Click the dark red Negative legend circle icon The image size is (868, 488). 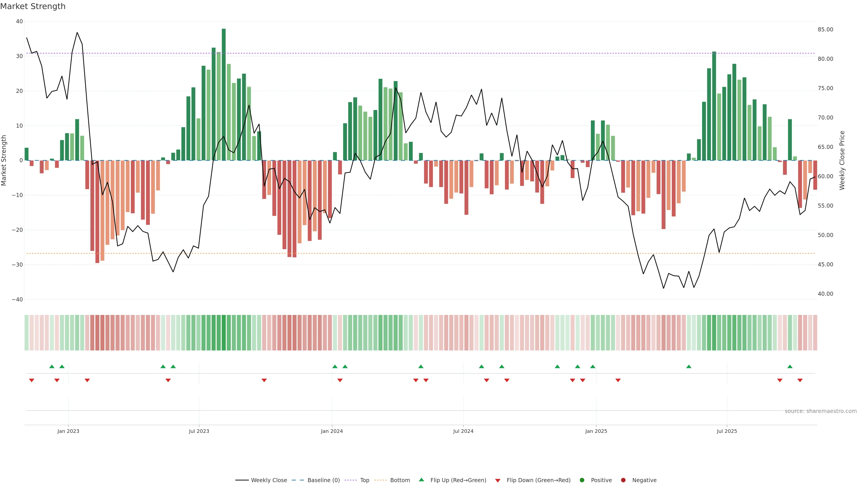pyautogui.click(x=623, y=480)
